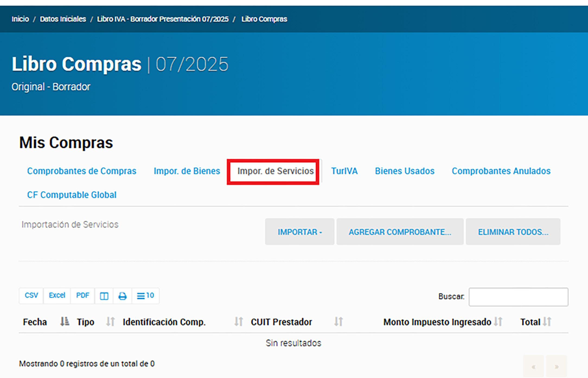Sort by Fecha column icon

[x=65, y=322]
